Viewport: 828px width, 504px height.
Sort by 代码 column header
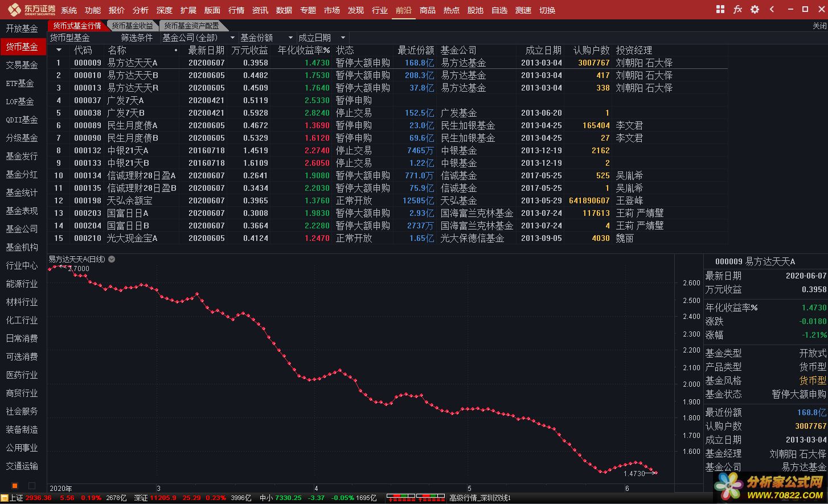coord(83,50)
